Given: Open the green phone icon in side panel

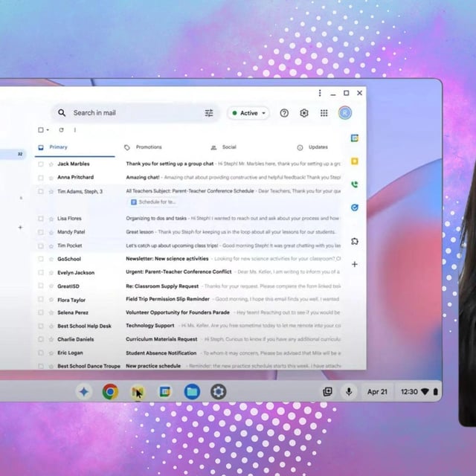Looking at the screenshot, I should [x=355, y=184].
